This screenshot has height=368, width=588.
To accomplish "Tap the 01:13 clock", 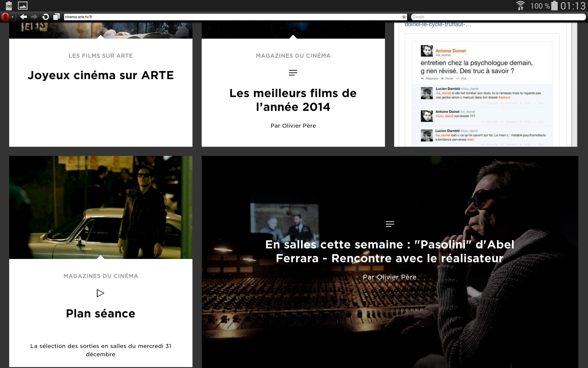I will click(573, 6).
